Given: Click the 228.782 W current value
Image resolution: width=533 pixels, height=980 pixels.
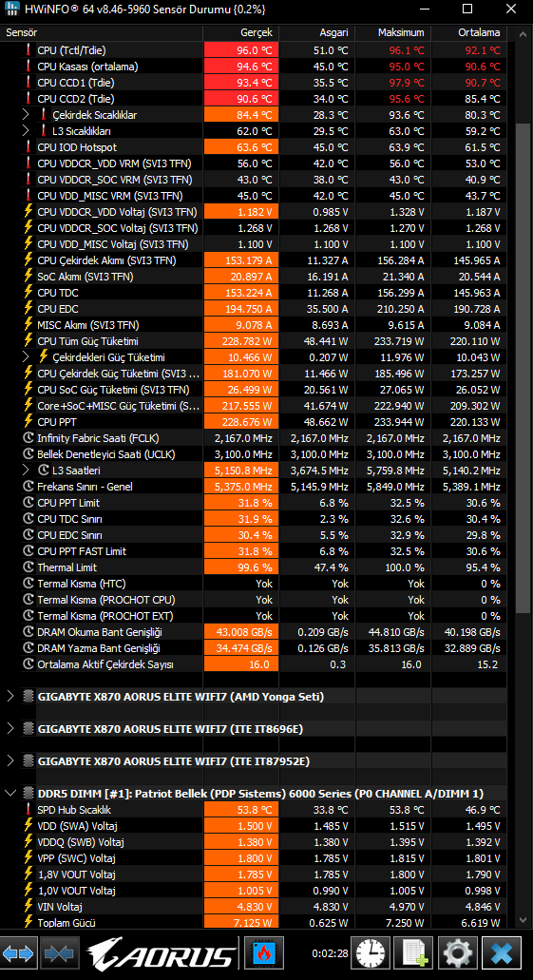Looking at the screenshot, I should tap(241, 341).
